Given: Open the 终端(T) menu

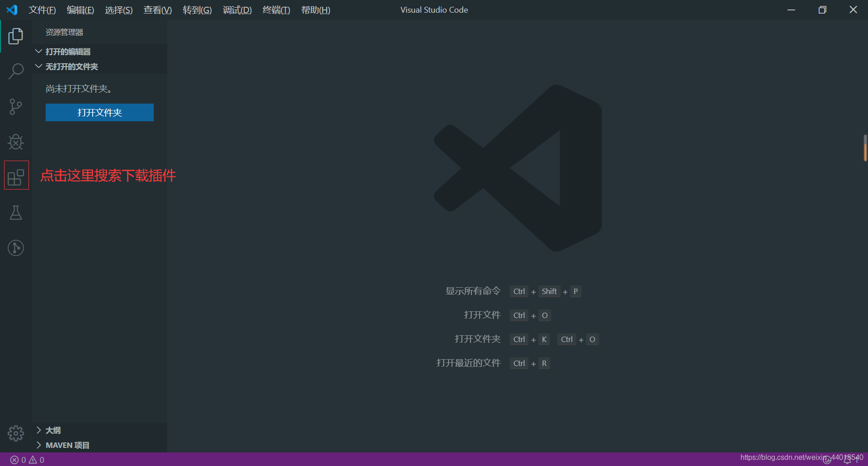Looking at the screenshot, I should (276, 10).
